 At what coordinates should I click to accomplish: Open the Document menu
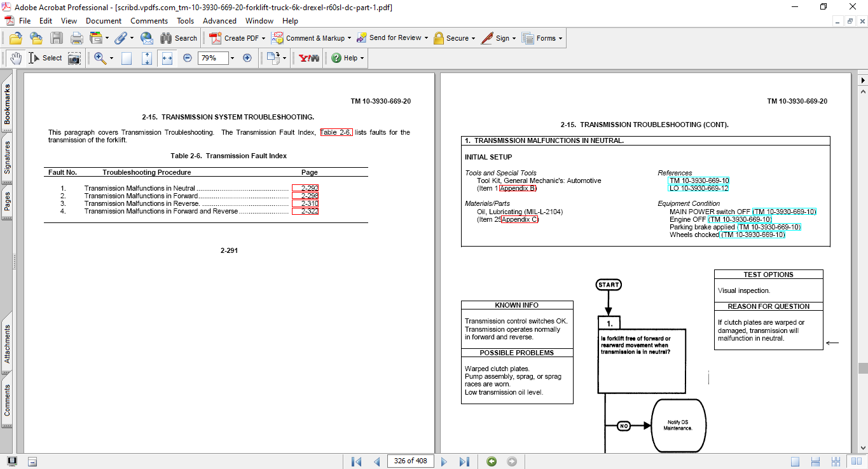[x=104, y=21]
